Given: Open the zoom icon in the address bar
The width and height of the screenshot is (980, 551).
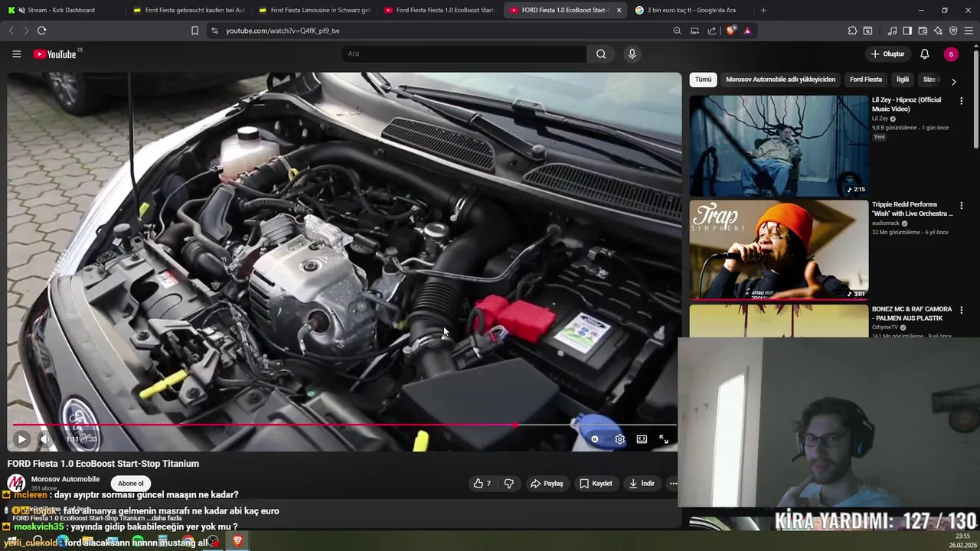Looking at the screenshot, I should coord(677,31).
